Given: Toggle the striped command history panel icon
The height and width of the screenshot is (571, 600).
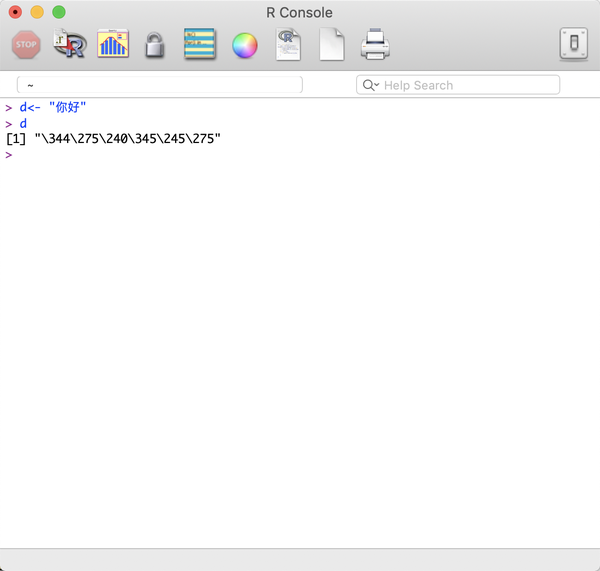Looking at the screenshot, I should click(200, 45).
